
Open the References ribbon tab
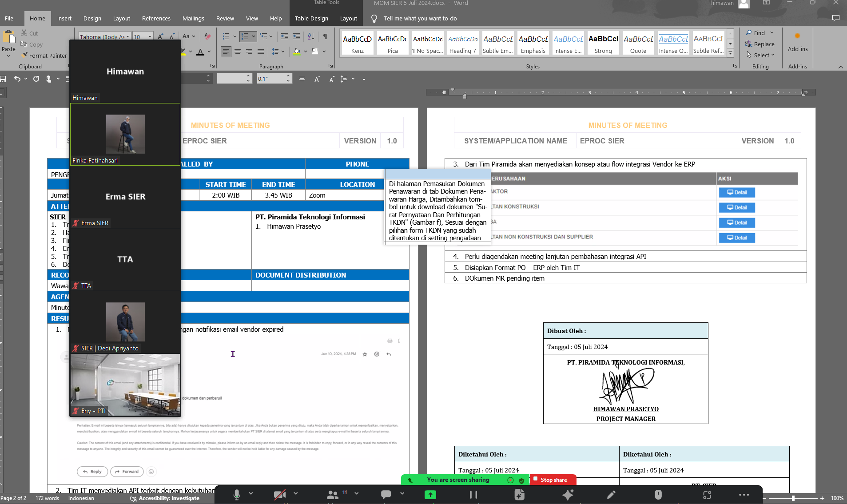[156, 18]
